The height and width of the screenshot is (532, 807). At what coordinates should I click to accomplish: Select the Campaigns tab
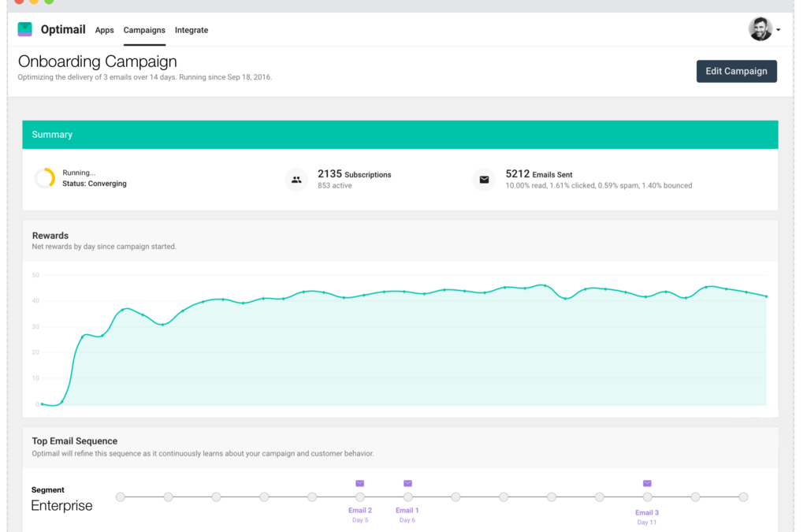(x=144, y=30)
